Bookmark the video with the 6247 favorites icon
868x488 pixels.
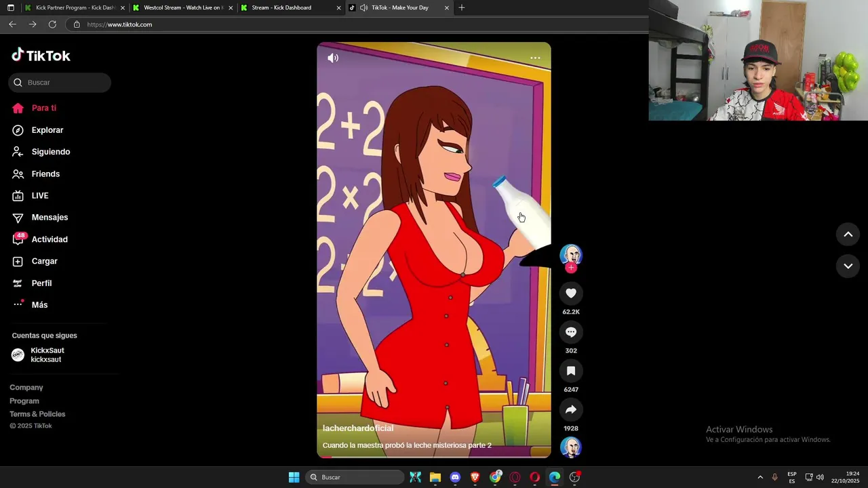571,371
